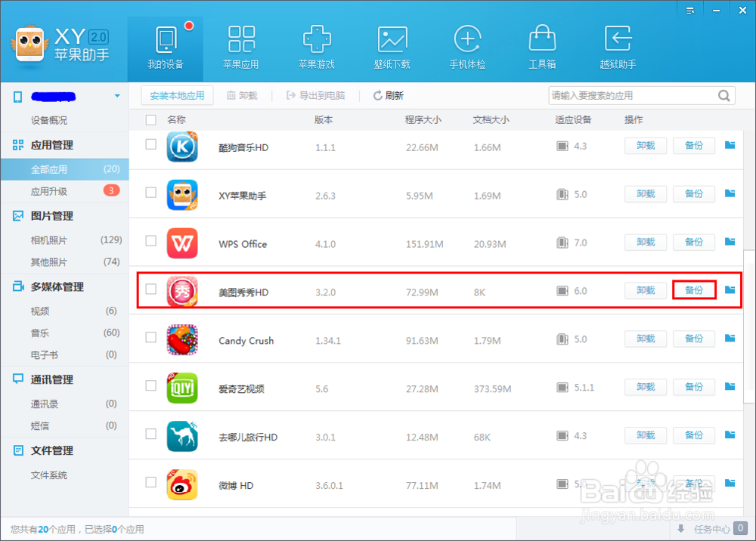Open folder icon for WPS Office row
756x541 pixels.
pyautogui.click(x=730, y=241)
